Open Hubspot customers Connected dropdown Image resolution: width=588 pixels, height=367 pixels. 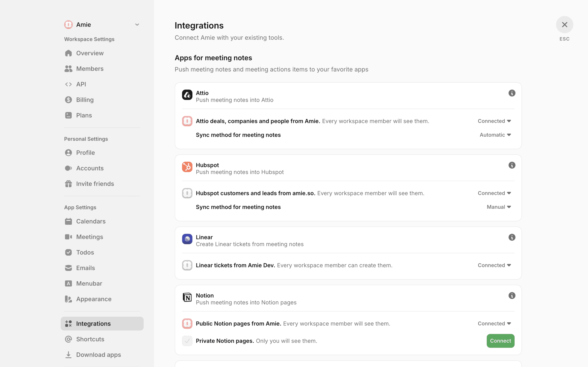(494, 193)
